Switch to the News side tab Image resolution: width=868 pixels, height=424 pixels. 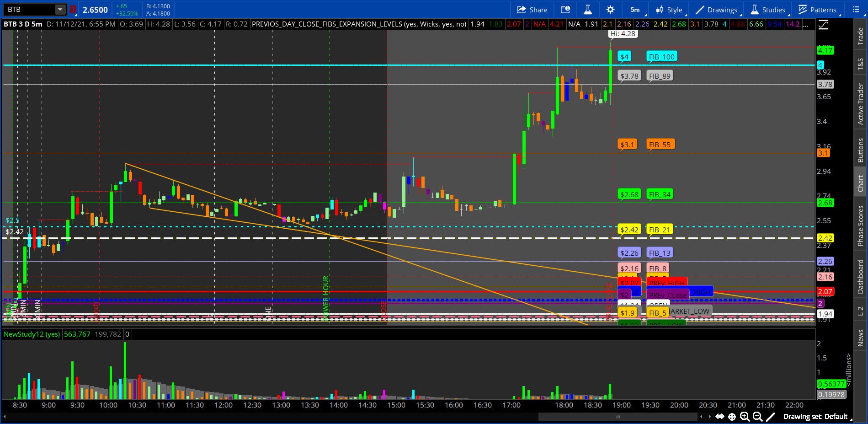click(x=861, y=338)
